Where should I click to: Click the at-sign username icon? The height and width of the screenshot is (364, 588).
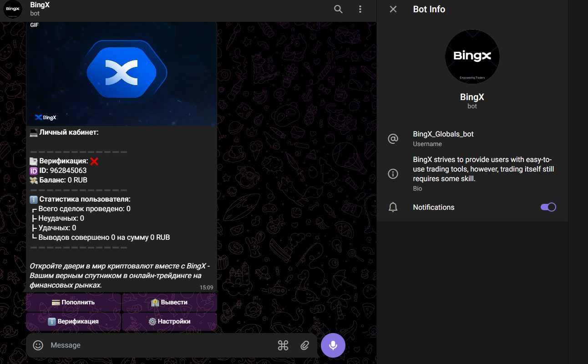(x=393, y=139)
